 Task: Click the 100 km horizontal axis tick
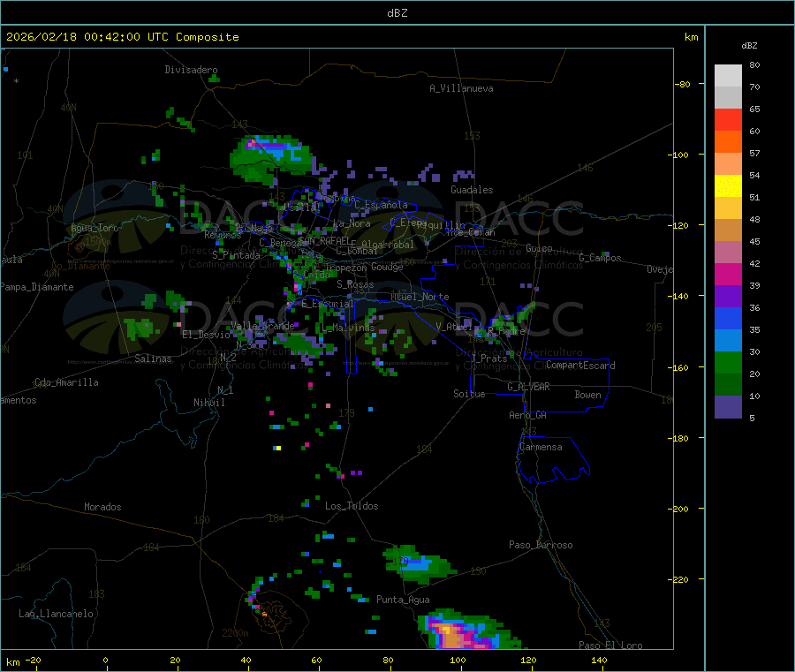458,660
